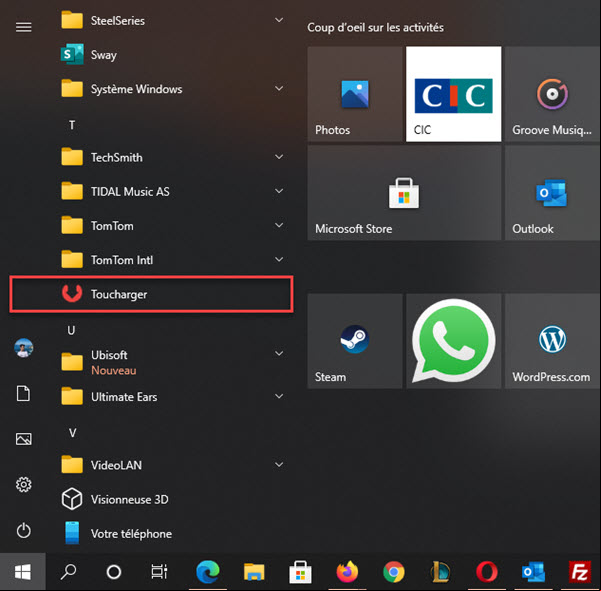Image resolution: width=601 pixels, height=591 pixels.
Task: Launch Toucharger from the app list
Action: 153,294
